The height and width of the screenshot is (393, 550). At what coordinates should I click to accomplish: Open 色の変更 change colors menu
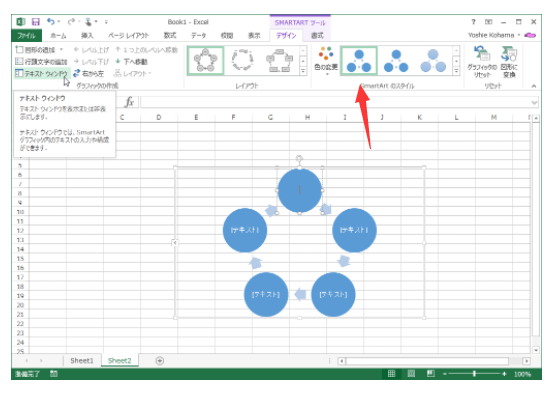pos(326,61)
